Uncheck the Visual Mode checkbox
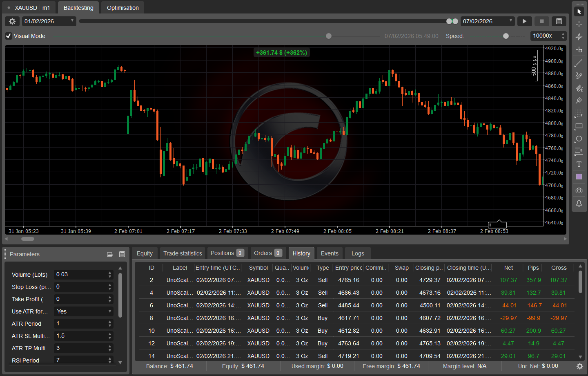Viewport: 588px width, 376px height. (x=8, y=36)
